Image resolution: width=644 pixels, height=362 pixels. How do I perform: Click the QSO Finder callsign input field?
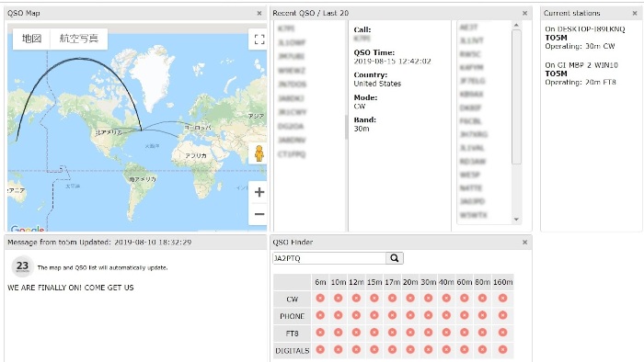pos(329,258)
